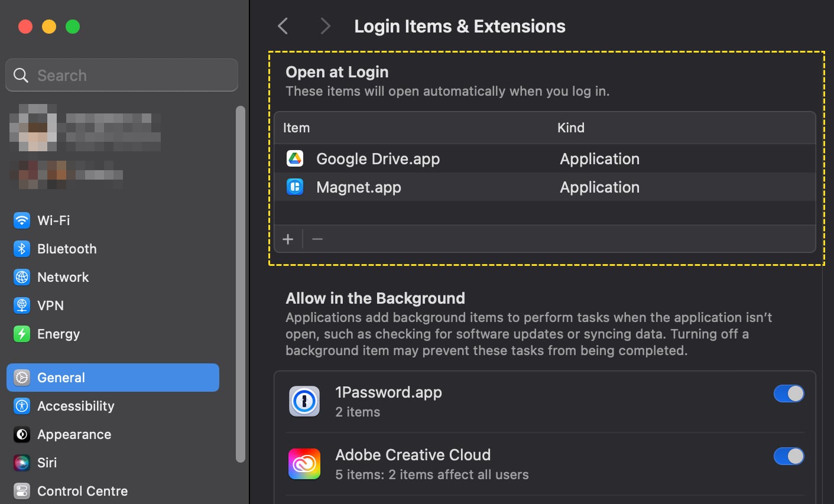Add a login item with plus button
Image resolution: width=834 pixels, height=504 pixels.
(x=288, y=239)
